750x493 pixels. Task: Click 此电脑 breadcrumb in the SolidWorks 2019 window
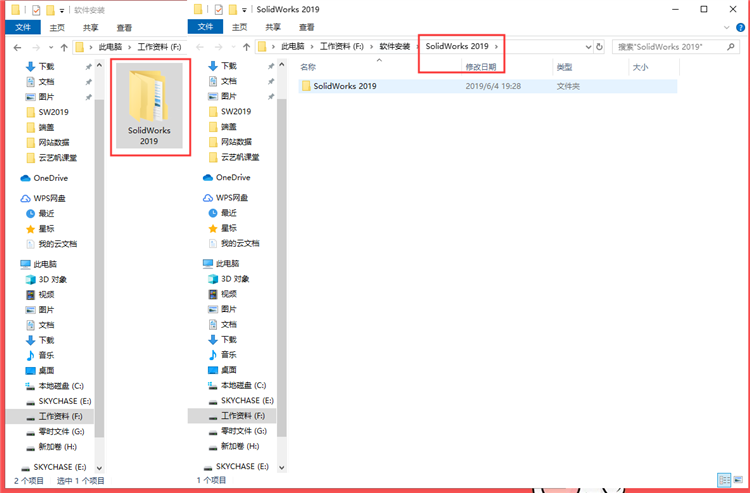coord(293,46)
